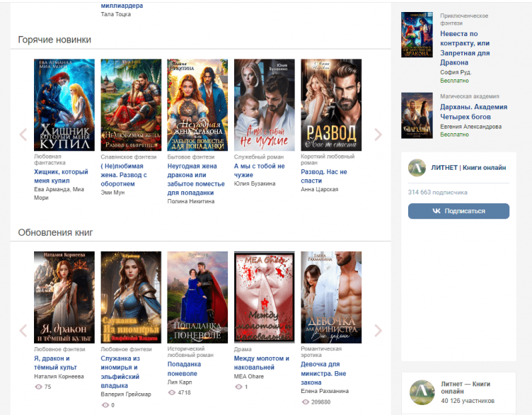
Task: Click right arrow in Горячие новинки carousel
Action: tap(378, 135)
